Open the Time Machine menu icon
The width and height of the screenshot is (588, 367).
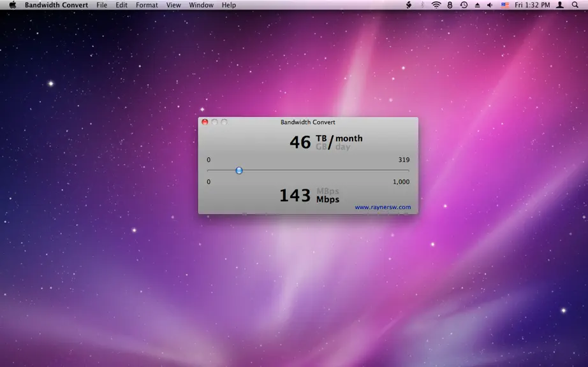tap(464, 5)
